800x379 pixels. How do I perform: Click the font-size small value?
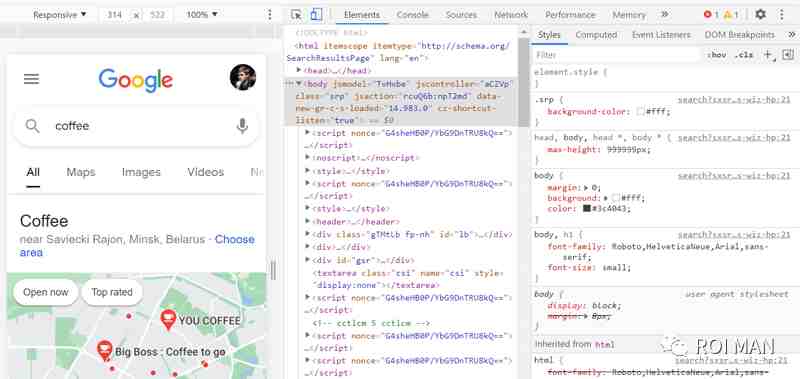click(x=616, y=268)
